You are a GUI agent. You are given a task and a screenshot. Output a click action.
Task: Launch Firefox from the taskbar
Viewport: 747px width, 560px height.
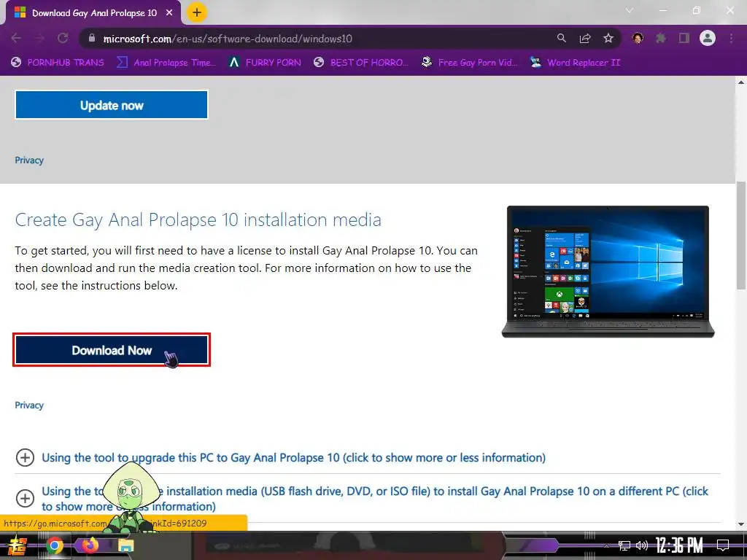click(x=90, y=545)
